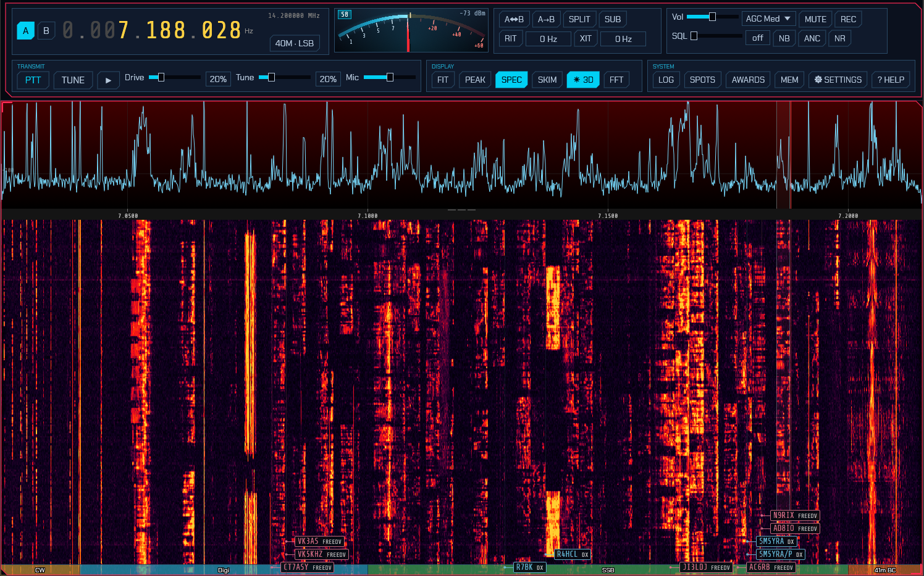Toggle XIT offset

[586, 38]
